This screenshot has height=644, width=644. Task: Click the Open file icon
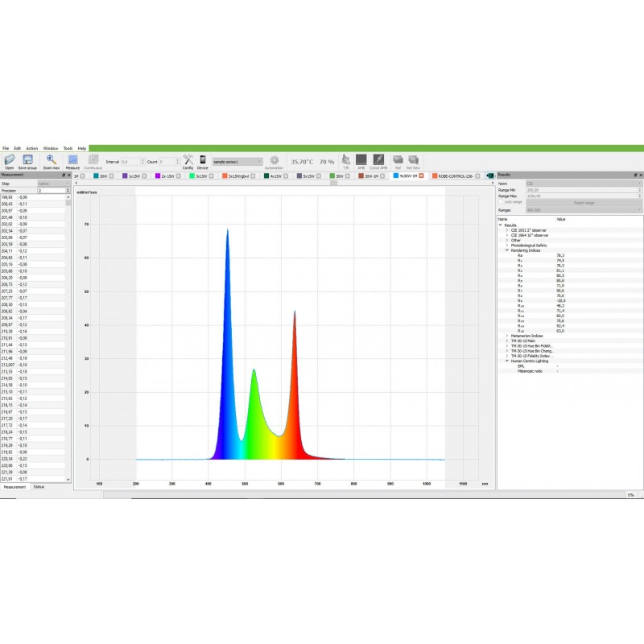pyautogui.click(x=10, y=160)
